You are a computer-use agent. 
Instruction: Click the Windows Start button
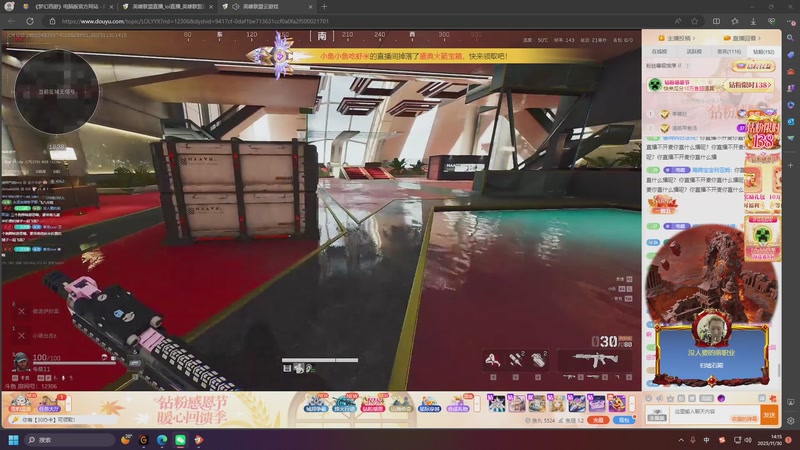coord(13,440)
